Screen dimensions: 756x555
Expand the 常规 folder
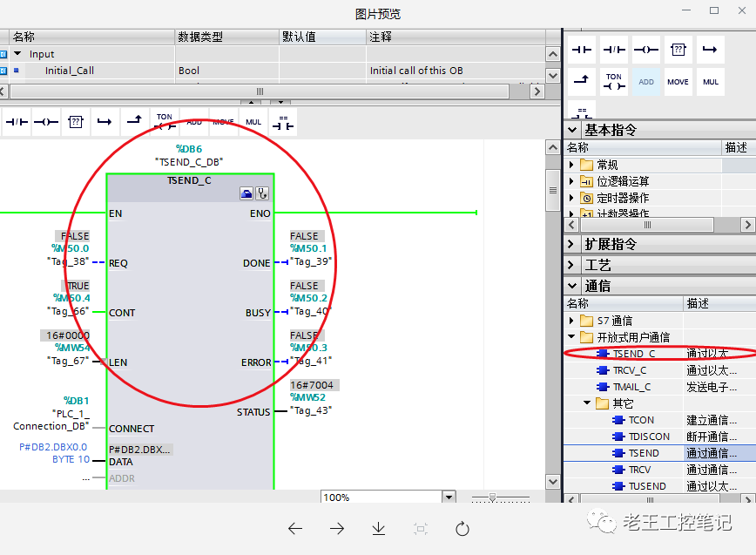pyautogui.click(x=571, y=165)
